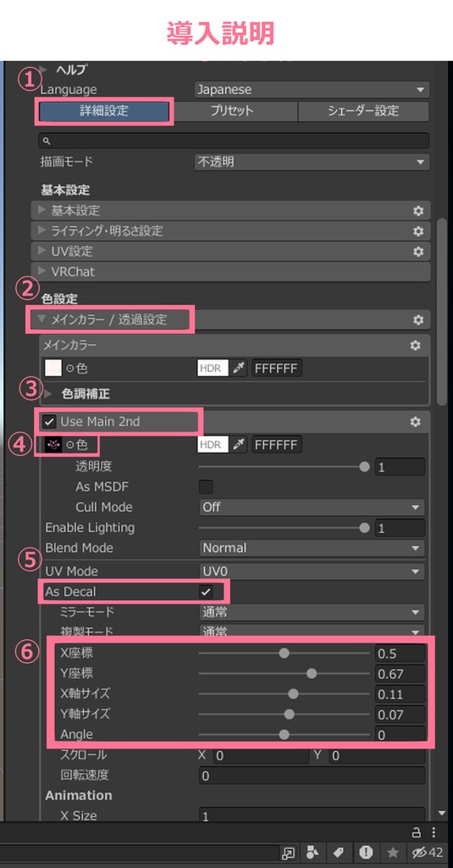
Task: Open search-by-type filter icon
Action: point(313,851)
